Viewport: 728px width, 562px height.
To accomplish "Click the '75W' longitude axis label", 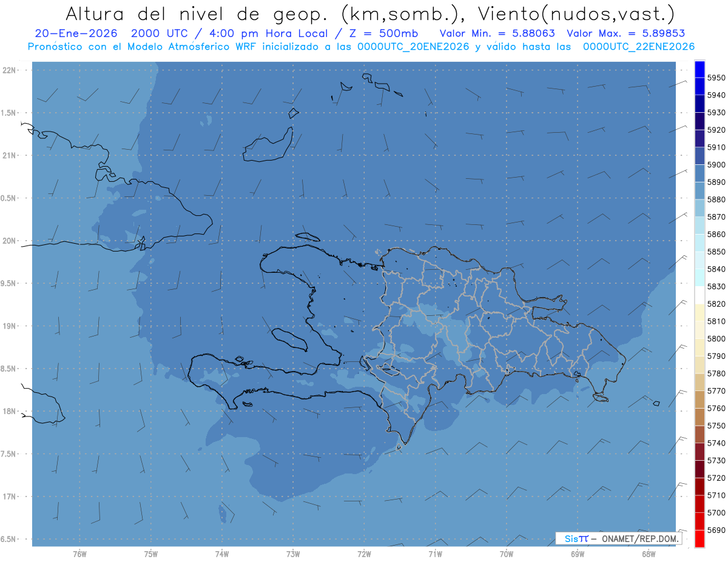I will [x=151, y=554].
